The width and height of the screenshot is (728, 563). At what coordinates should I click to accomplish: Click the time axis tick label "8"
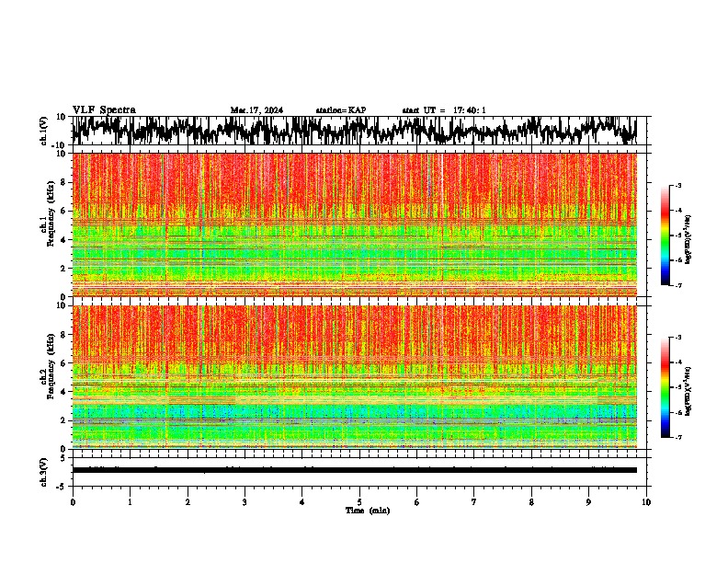[x=531, y=502]
